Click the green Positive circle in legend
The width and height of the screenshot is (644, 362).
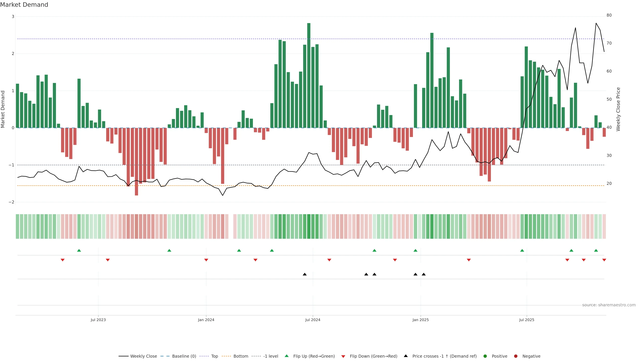(x=485, y=356)
